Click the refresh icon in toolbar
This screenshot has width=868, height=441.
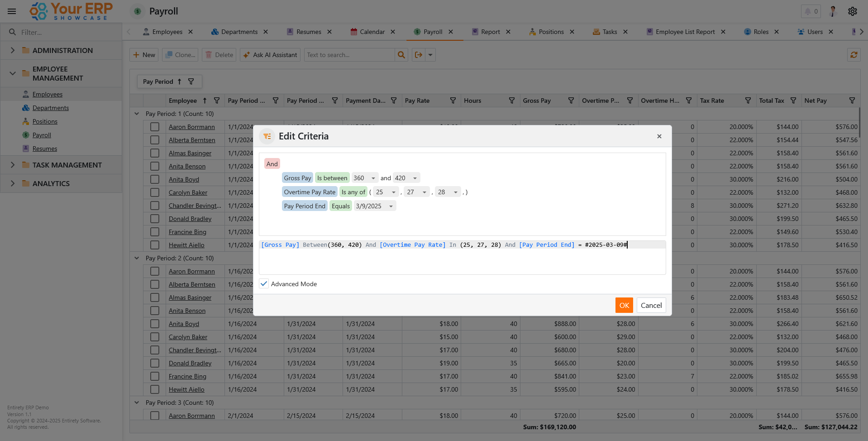854,55
